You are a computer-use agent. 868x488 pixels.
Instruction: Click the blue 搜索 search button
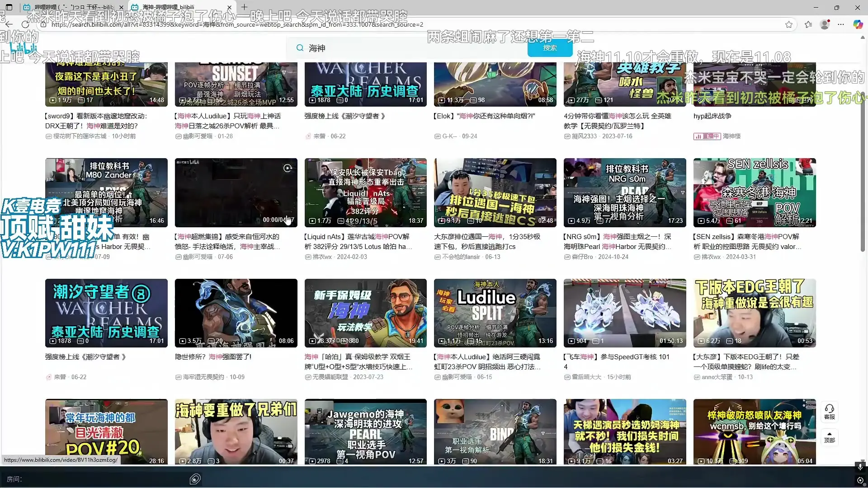pyautogui.click(x=550, y=48)
